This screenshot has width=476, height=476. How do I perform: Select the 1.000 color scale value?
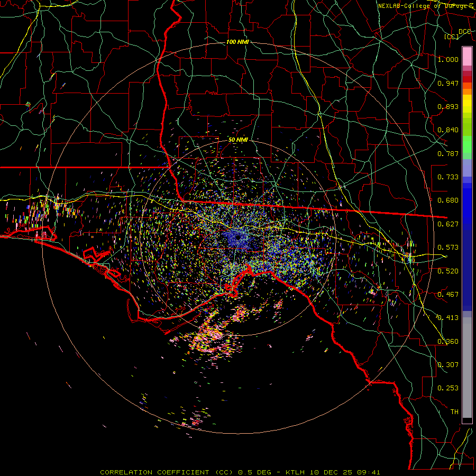[448, 59]
